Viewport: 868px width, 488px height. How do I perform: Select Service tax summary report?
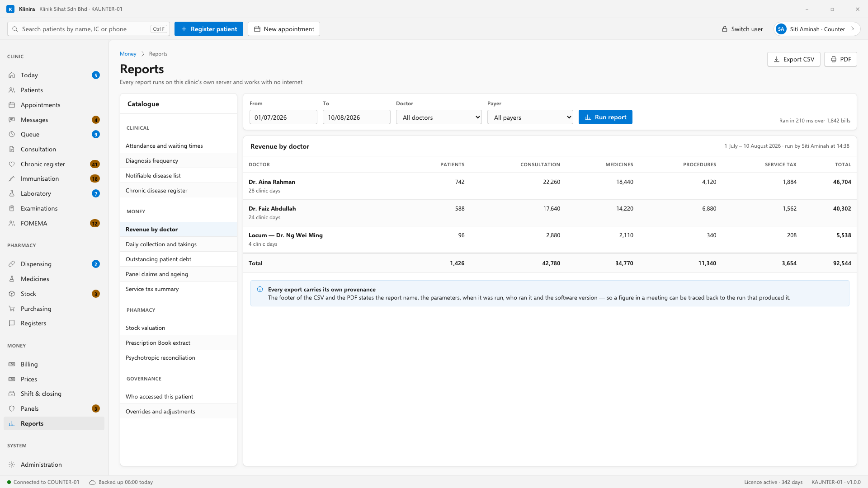click(178, 289)
